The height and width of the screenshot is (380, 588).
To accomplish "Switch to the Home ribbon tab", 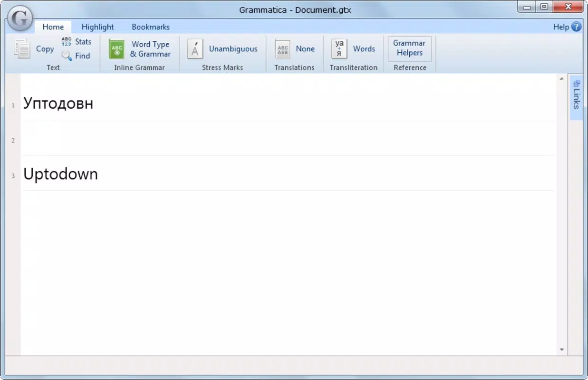I will coord(53,27).
